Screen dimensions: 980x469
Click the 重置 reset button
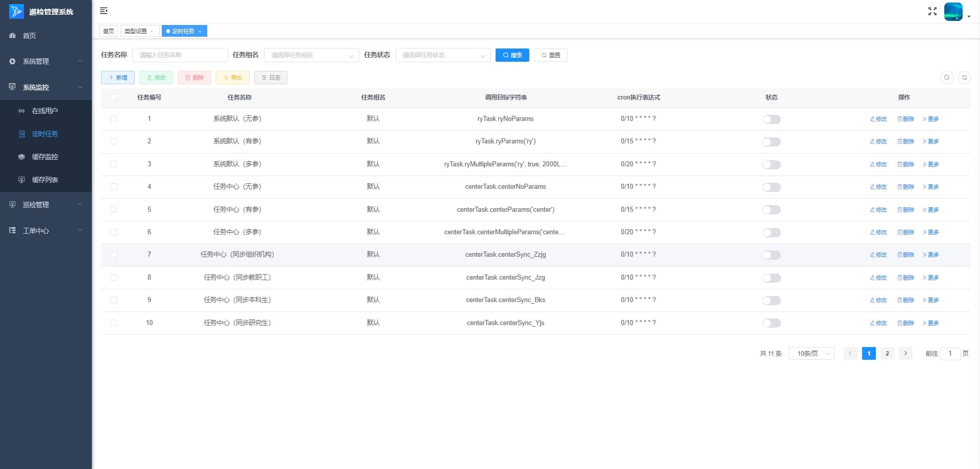[x=551, y=55]
